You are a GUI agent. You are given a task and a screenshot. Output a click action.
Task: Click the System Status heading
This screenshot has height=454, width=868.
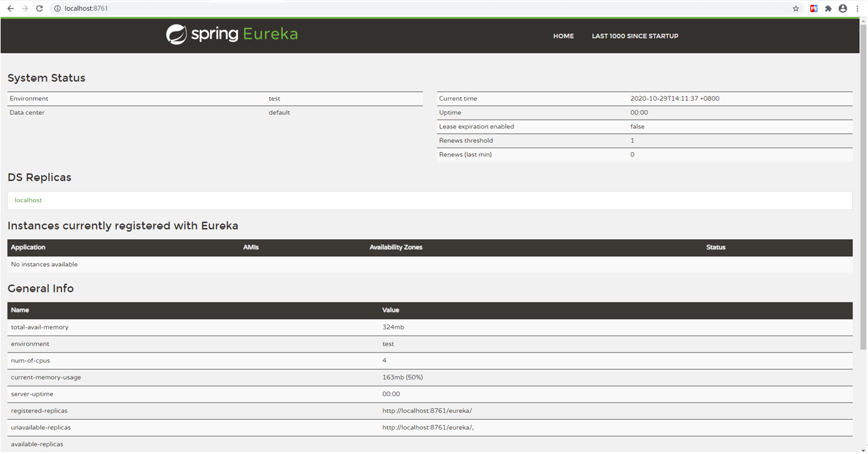(x=46, y=78)
